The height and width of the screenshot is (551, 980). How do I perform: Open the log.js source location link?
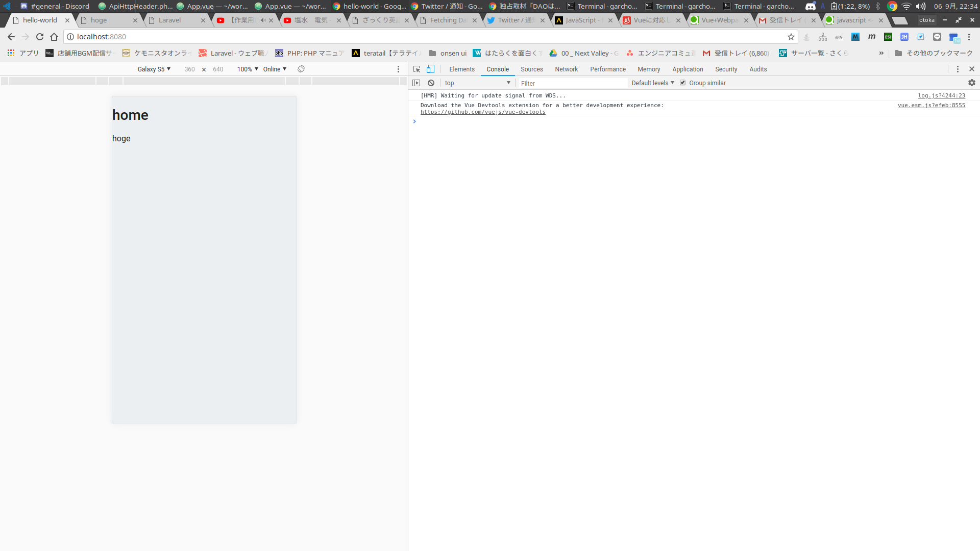tap(942, 95)
